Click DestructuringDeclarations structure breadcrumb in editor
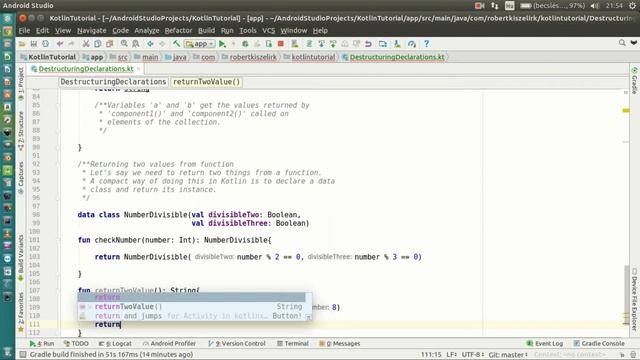This screenshot has width=640, height=360. coord(113,82)
